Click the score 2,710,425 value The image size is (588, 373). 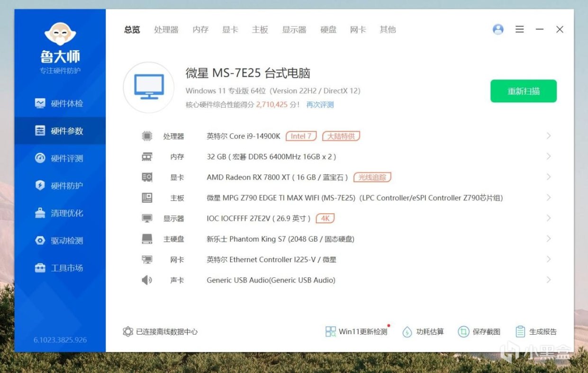click(x=272, y=104)
